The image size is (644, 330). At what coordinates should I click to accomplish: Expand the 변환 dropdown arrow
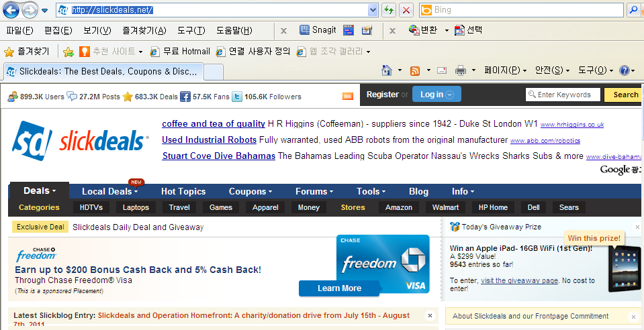(x=447, y=31)
